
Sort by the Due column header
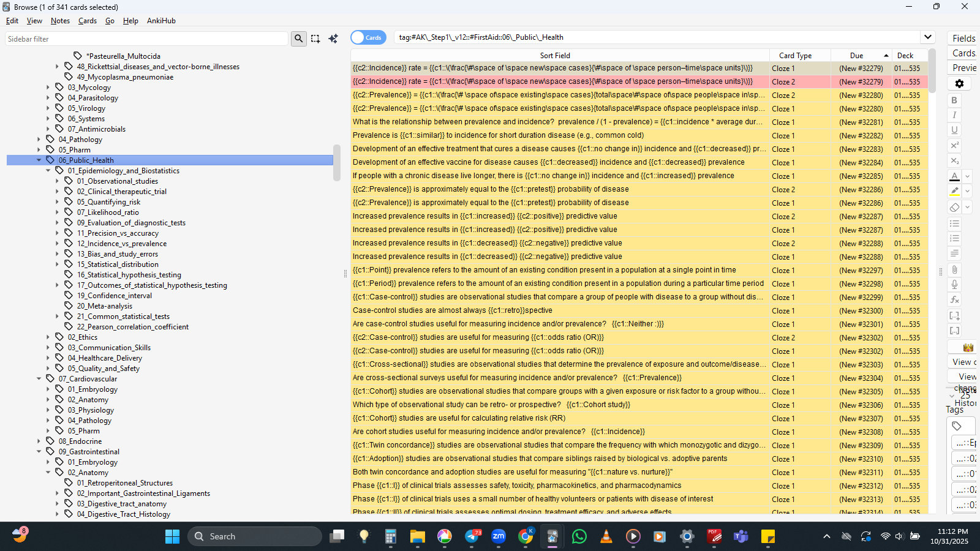pyautogui.click(x=856, y=56)
